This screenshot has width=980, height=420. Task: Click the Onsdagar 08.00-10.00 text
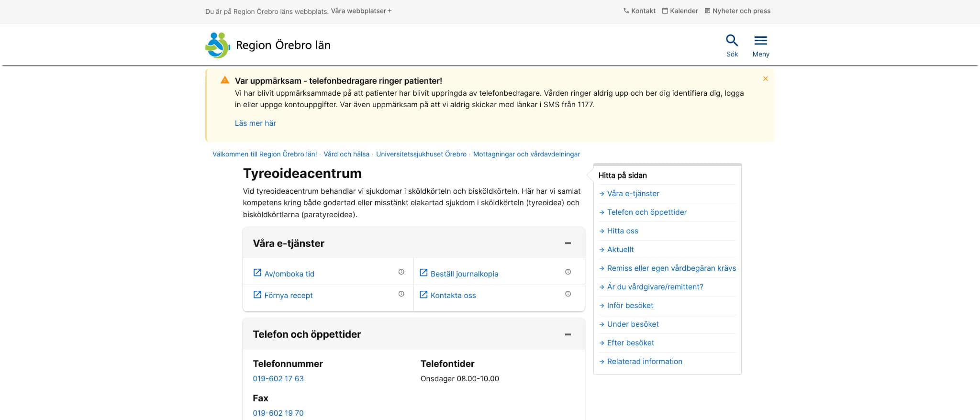click(x=459, y=378)
